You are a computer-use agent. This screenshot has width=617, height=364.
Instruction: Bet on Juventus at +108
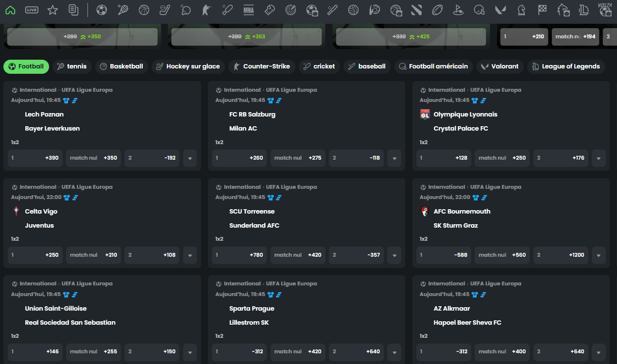152,255
